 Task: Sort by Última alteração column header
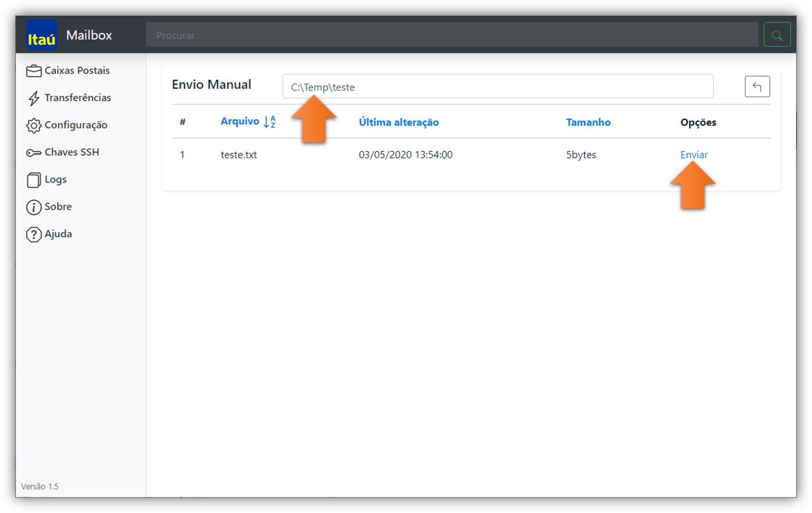point(399,122)
